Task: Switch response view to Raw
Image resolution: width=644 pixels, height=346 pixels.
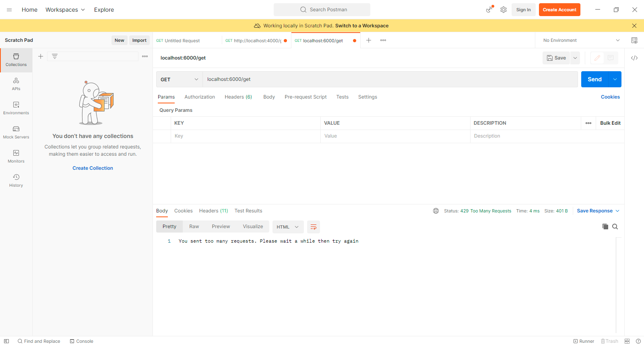Action: click(x=194, y=227)
